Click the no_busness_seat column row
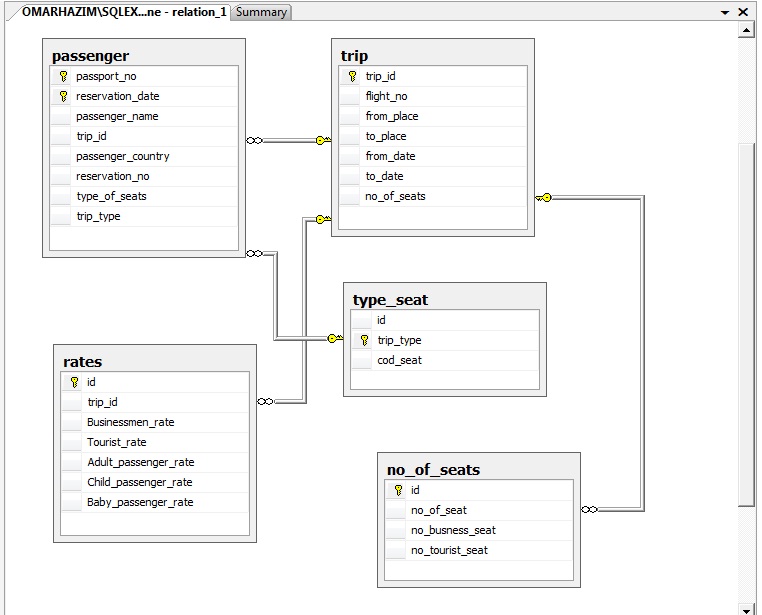 click(479, 530)
